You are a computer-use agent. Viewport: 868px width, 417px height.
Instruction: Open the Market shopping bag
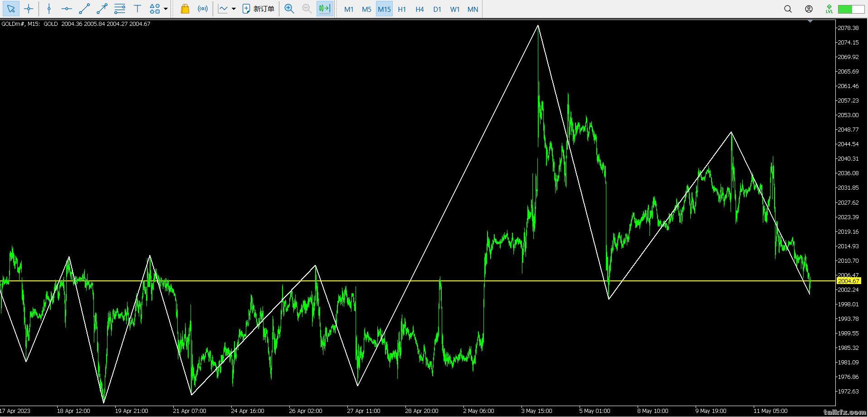pyautogui.click(x=185, y=9)
